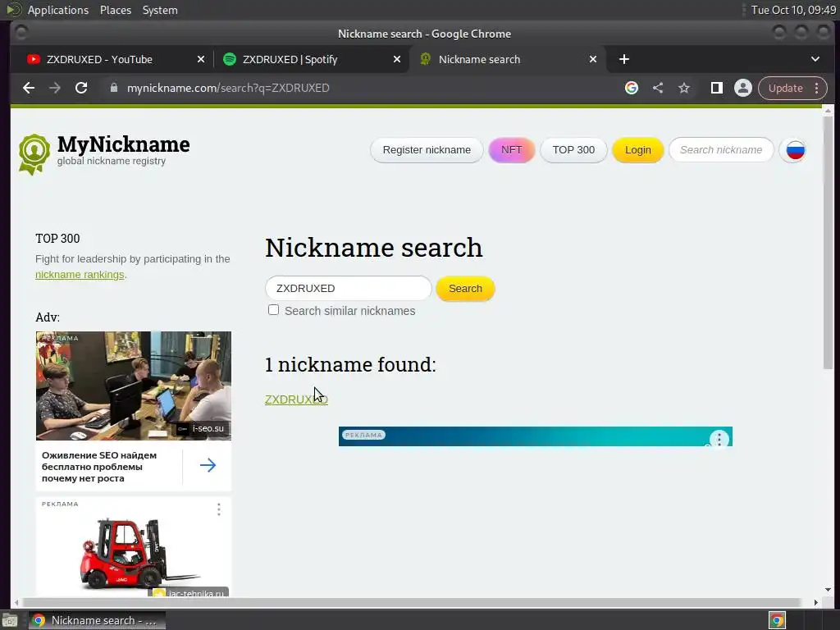The height and width of the screenshot is (630, 840).
Task: Toggle the Chrome side panel icon
Action: [x=716, y=88]
